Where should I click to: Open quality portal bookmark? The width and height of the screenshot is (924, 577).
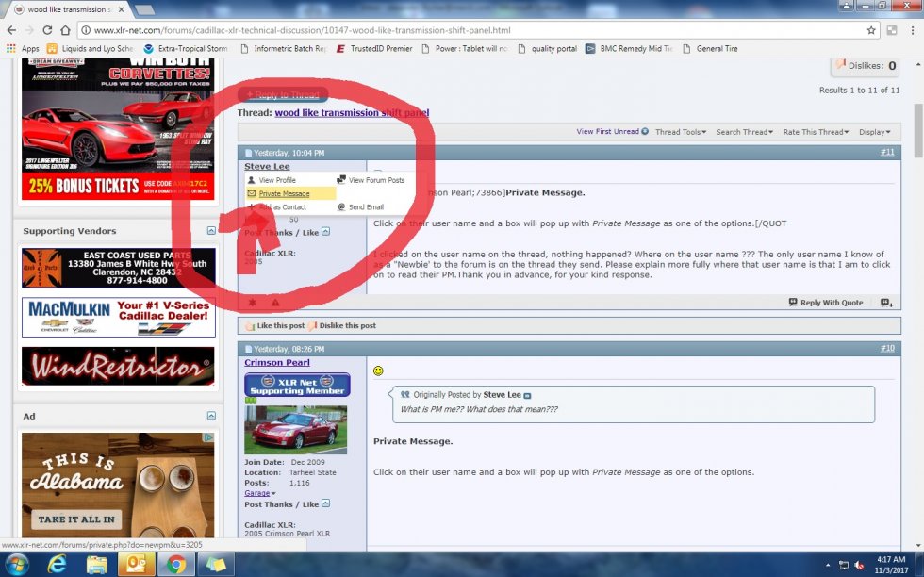(548, 49)
